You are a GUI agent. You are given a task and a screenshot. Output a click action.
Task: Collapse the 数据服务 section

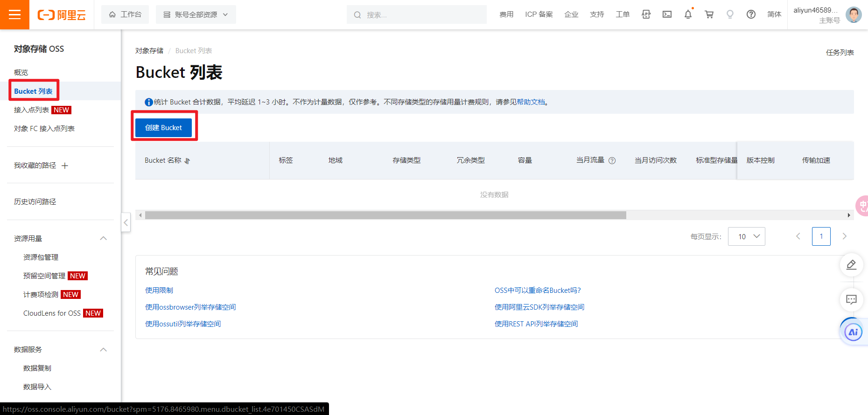(x=104, y=350)
